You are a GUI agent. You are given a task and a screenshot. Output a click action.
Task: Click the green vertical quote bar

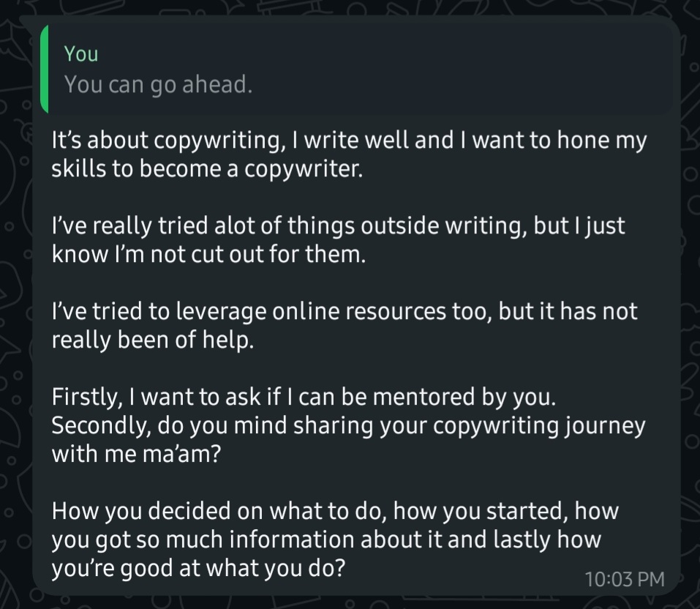coord(44,70)
